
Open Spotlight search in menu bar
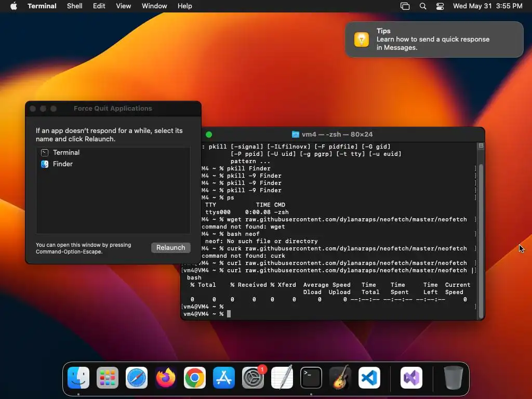coord(423,6)
